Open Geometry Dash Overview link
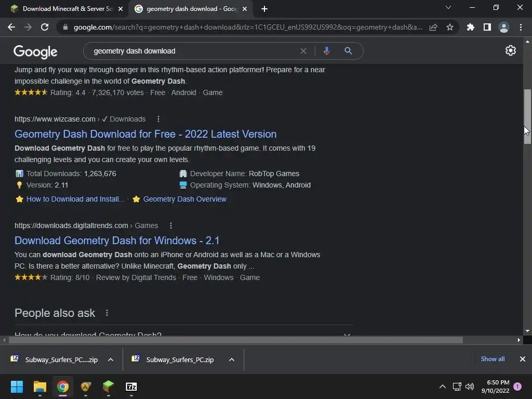 point(184,199)
